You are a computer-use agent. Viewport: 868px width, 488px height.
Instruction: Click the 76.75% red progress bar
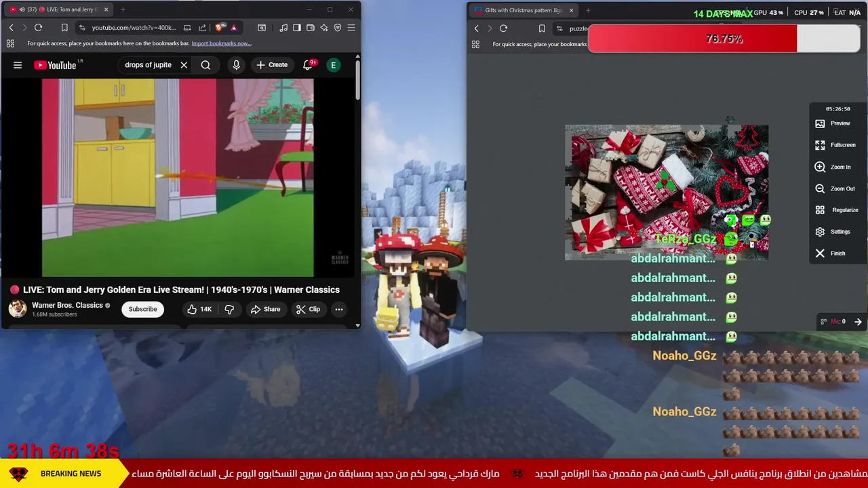(724, 39)
